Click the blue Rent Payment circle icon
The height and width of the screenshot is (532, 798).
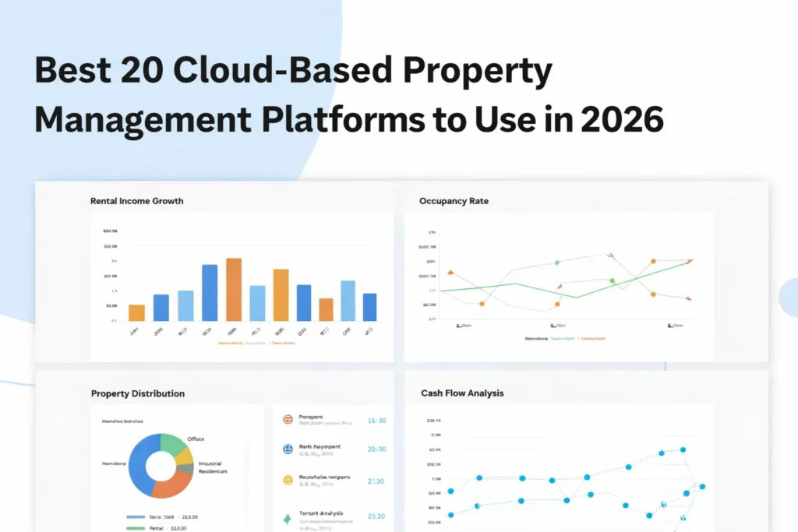288,449
